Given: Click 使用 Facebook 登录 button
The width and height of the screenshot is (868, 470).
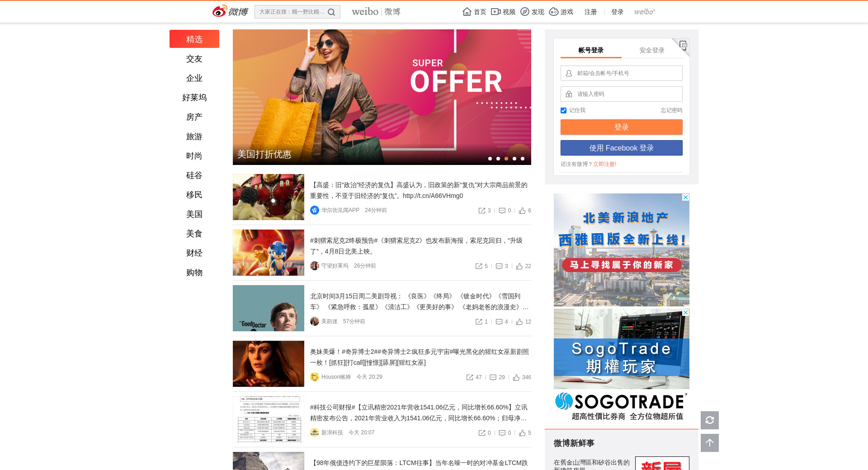Looking at the screenshot, I should point(621,148).
